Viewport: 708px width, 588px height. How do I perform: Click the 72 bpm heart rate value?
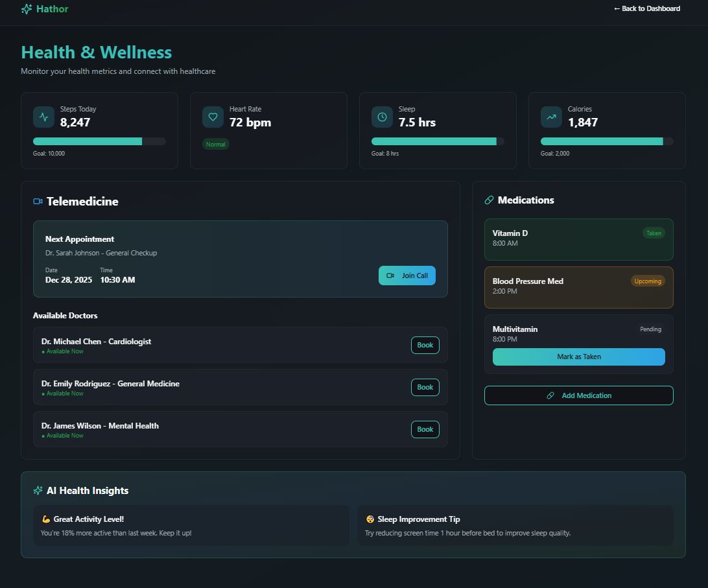click(x=250, y=123)
